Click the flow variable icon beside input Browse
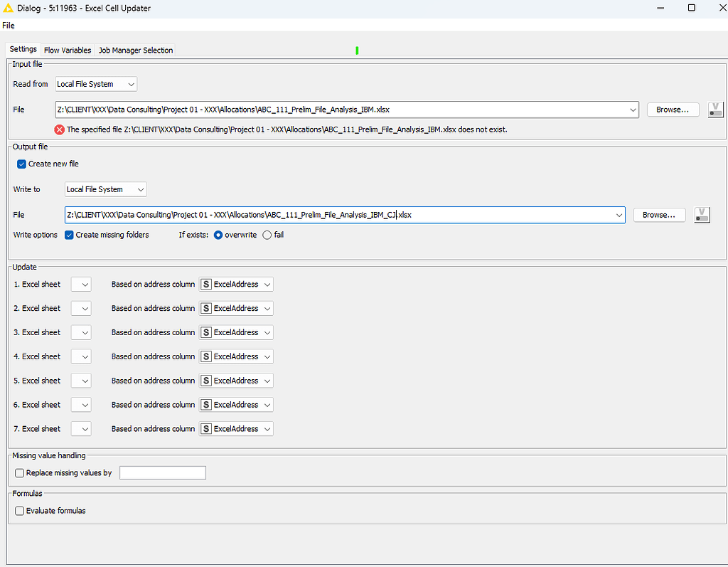This screenshot has width=728, height=567. (x=715, y=110)
